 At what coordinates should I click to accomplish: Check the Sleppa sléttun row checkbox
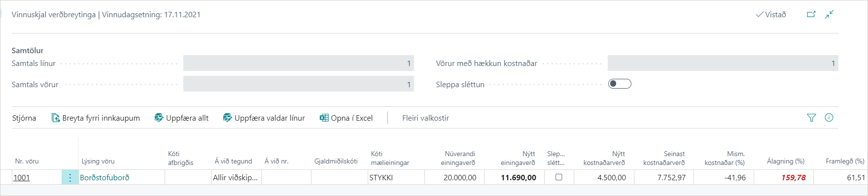click(558, 177)
